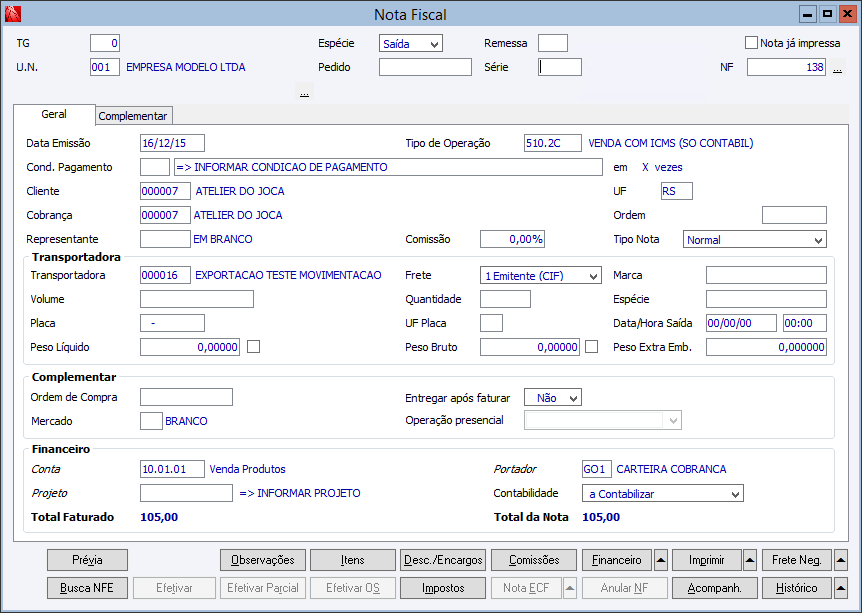Select the Geral tab

click(x=54, y=115)
